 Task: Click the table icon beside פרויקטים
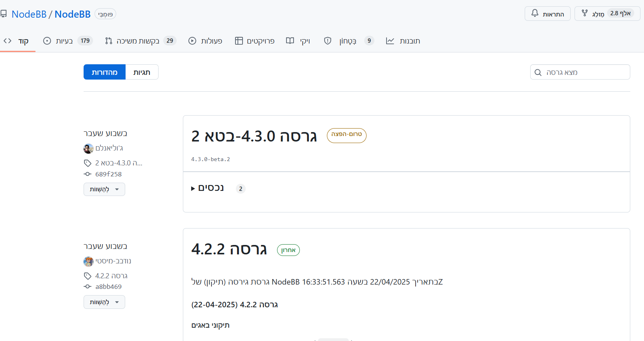point(239,41)
